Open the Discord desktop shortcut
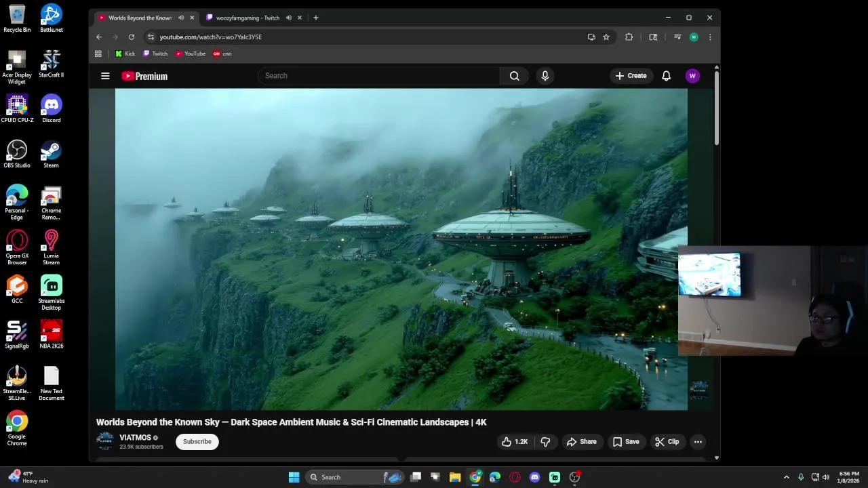Image resolution: width=868 pixels, height=488 pixels. coord(52,108)
